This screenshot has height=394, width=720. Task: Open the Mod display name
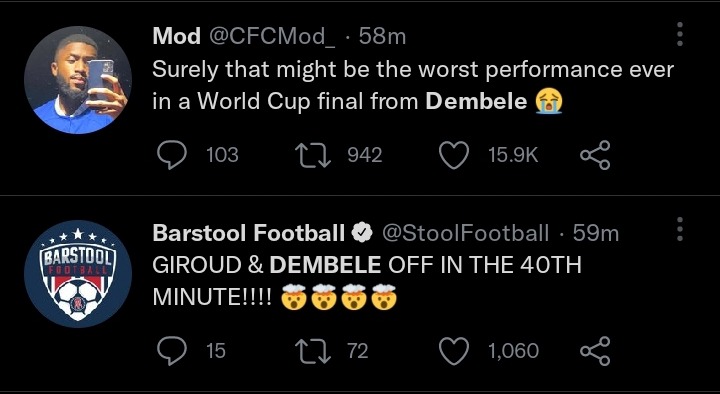[176, 36]
